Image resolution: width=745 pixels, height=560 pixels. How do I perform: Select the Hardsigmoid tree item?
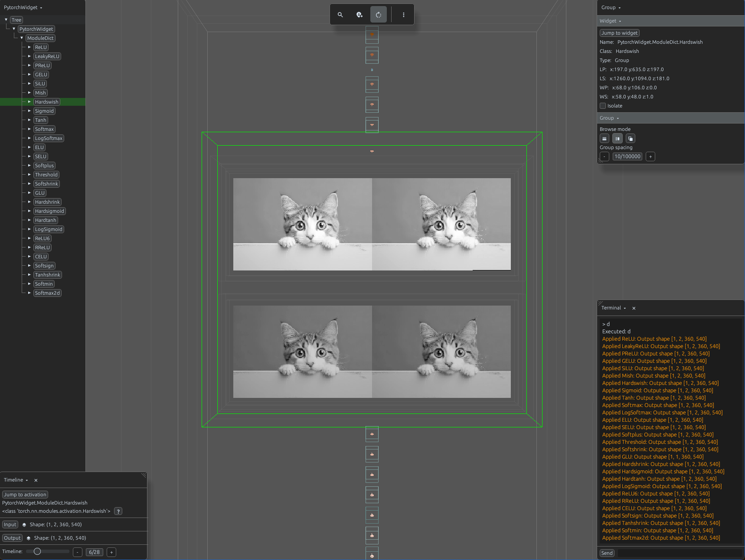click(x=49, y=211)
